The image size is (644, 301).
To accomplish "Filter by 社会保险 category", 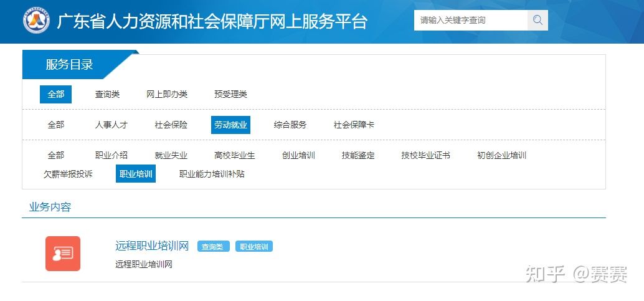I will [x=171, y=125].
